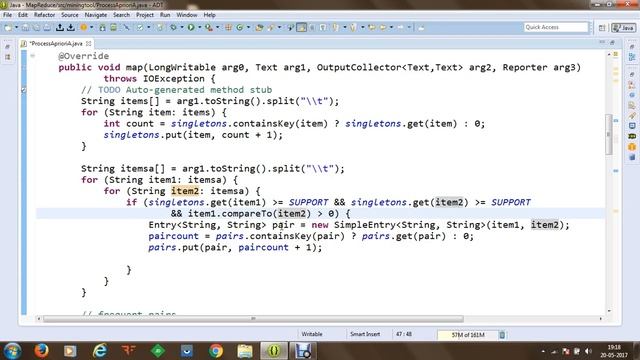
Task: Open the Window menu
Action: point(187,15)
